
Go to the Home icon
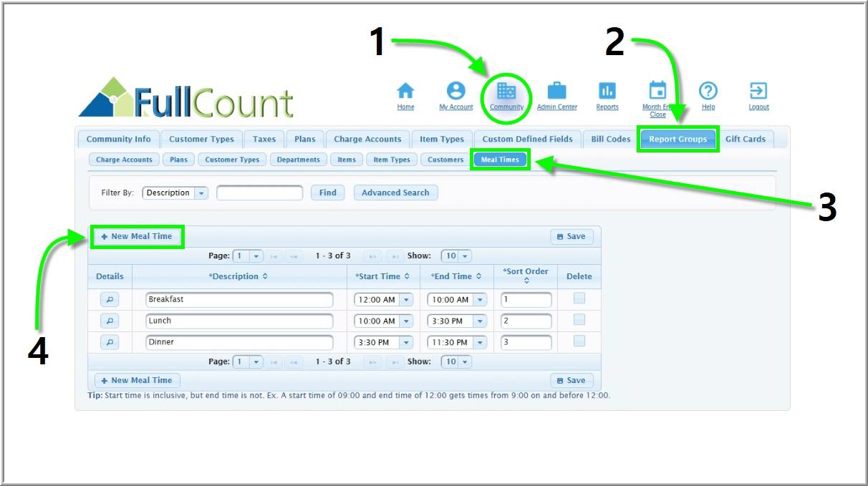point(405,92)
